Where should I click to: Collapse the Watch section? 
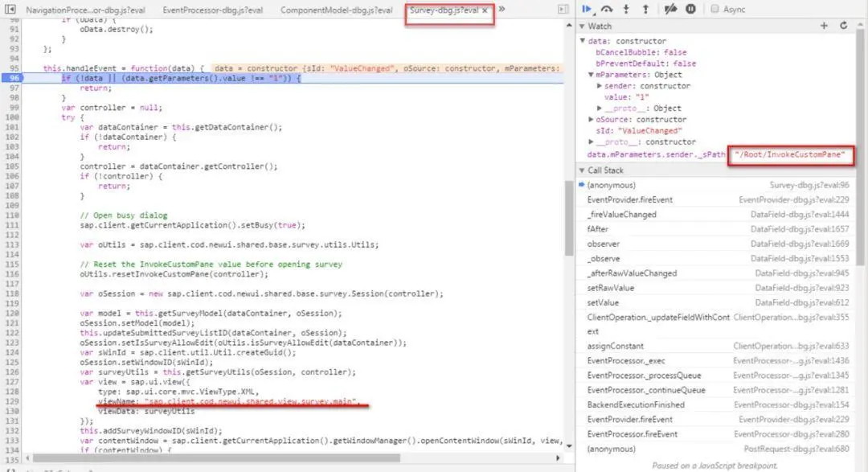point(582,26)
